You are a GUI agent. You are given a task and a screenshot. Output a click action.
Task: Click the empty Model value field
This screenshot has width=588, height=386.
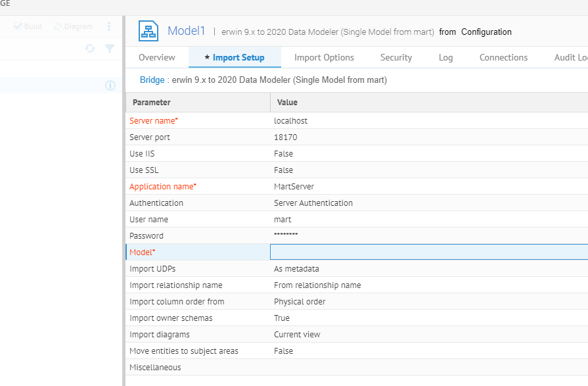click(428, 252)
